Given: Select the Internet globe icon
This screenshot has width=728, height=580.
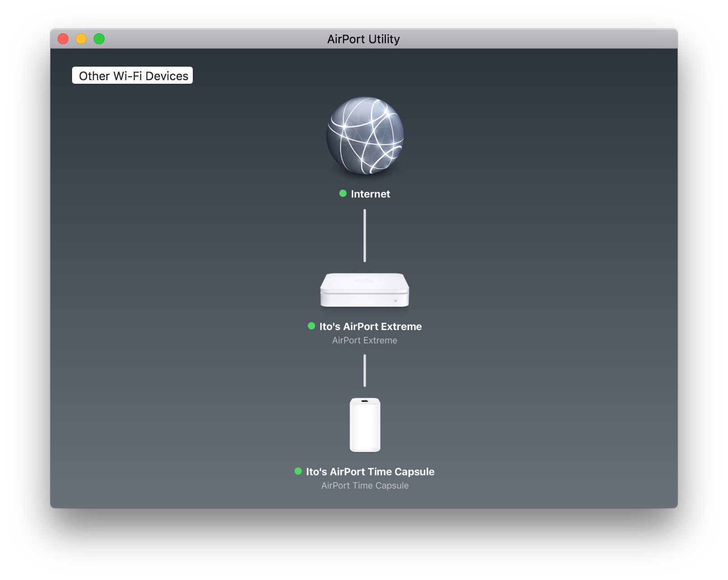Looking at the screenshot, I should pos(364,136).
